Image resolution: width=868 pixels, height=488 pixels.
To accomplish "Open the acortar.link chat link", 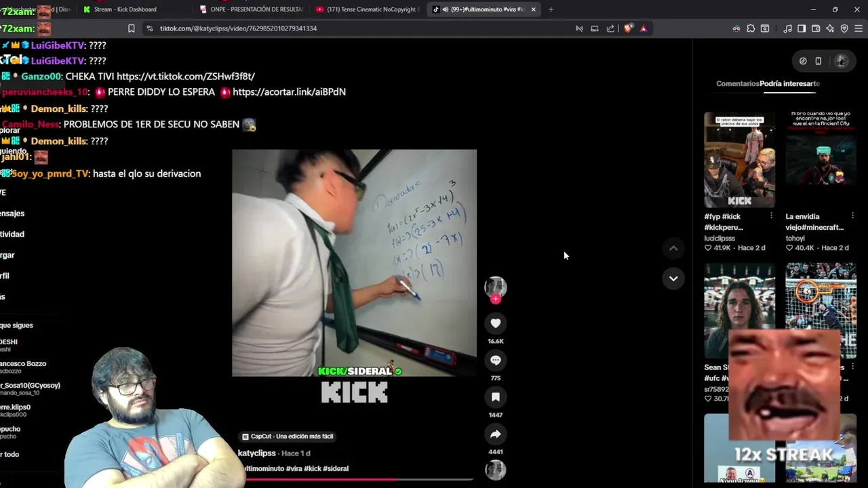I will (x=289, y=92).
